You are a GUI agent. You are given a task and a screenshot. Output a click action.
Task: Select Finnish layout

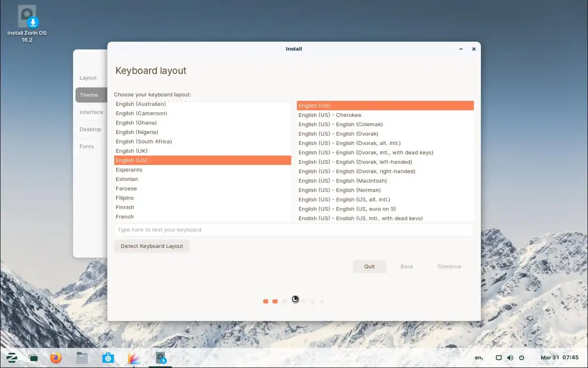(203, 207)
